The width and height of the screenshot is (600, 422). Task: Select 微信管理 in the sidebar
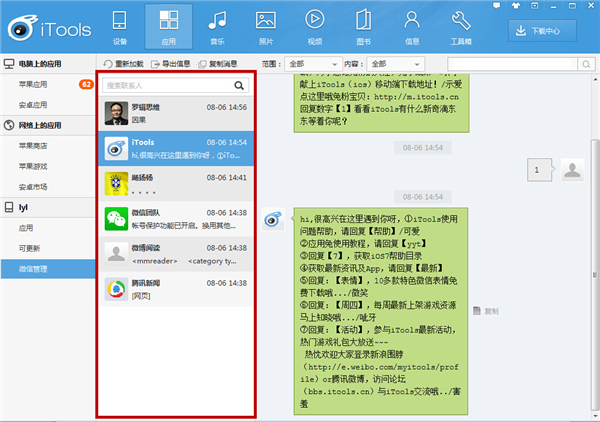(x=35, y=268)
